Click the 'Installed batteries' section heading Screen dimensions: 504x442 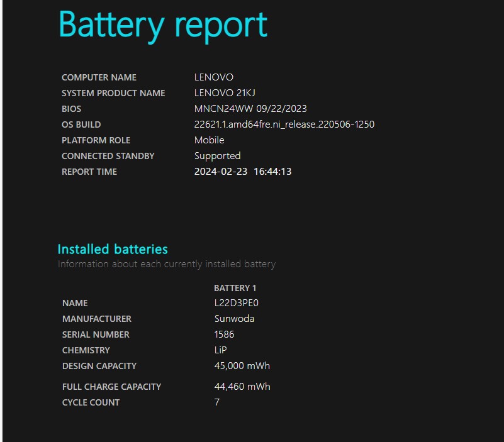(x=113, y=249)
